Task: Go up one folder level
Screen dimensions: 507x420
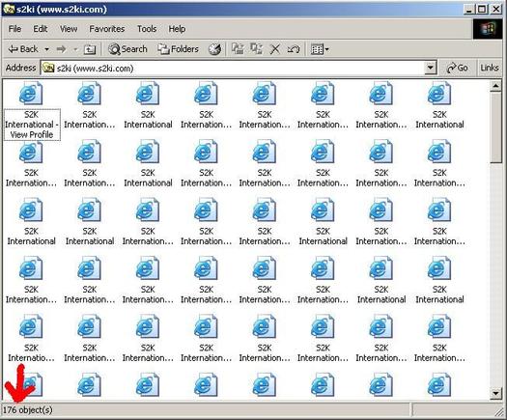Action: [90, 49]
